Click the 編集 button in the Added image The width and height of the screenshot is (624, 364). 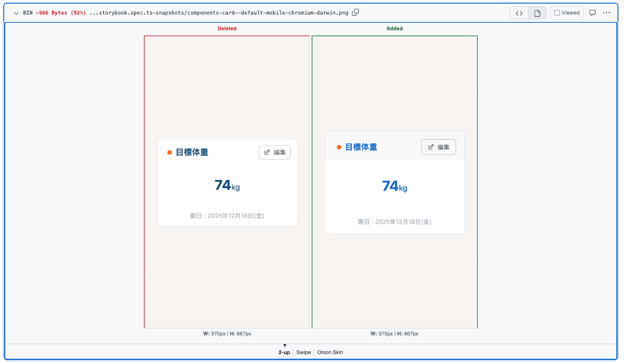coord(439,147)
